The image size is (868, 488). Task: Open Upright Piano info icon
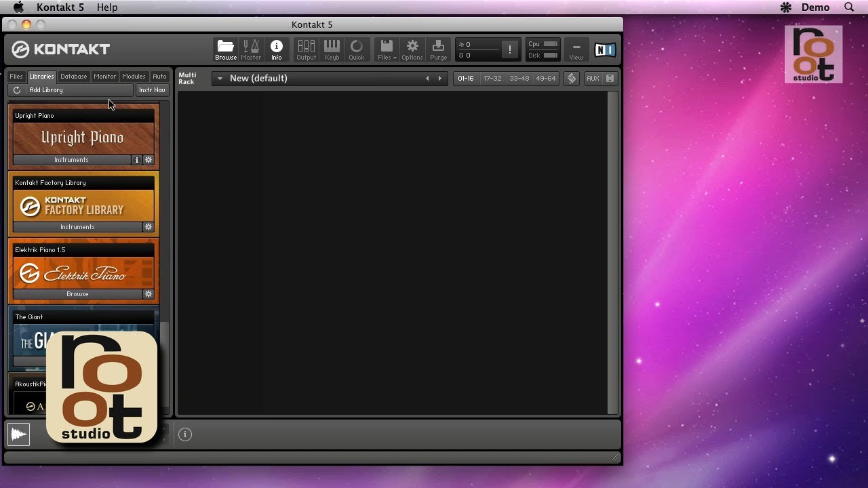(x=136, y=160)
